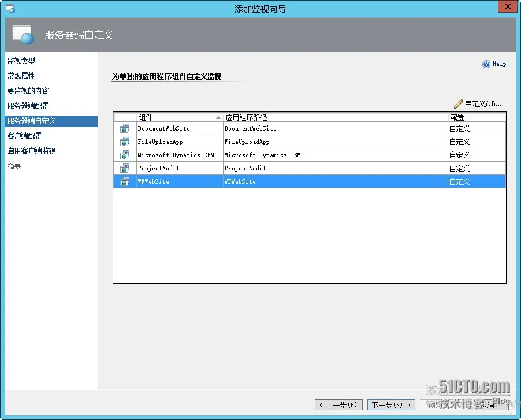
Task: Go to 常规属性 step
Action: pos(21,76)
